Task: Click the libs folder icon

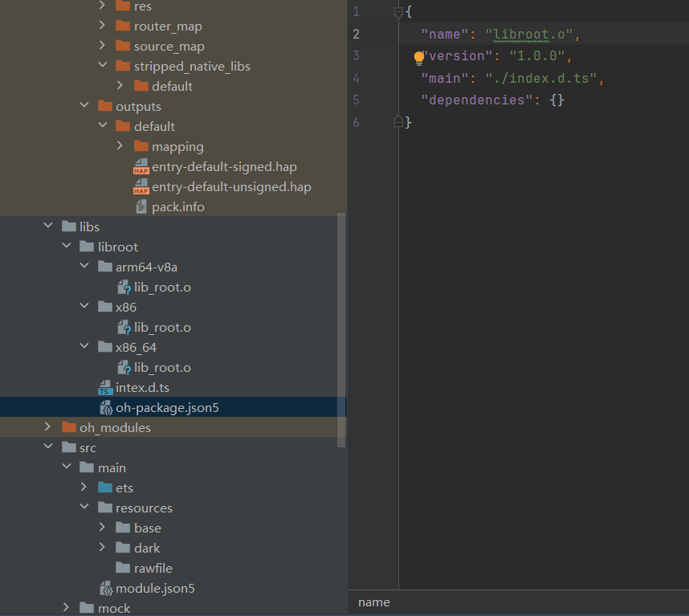Action: click(x=69, y=226)
